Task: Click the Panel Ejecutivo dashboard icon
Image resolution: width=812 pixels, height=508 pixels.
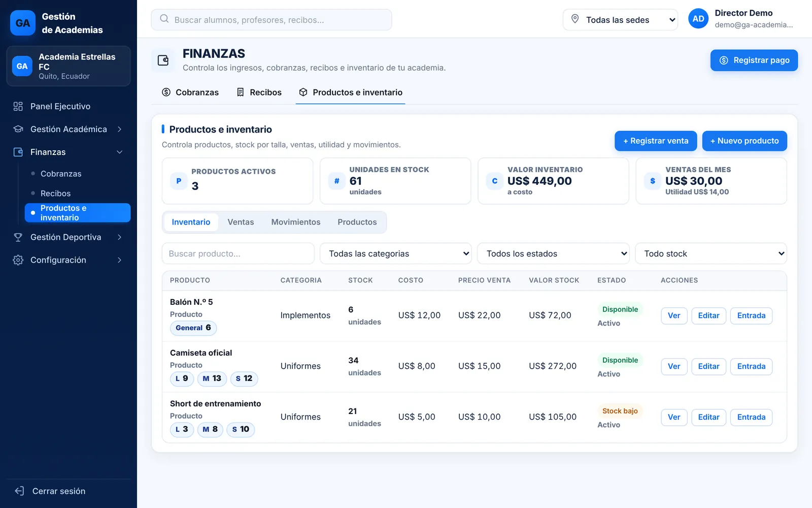Action: [18, 106]
